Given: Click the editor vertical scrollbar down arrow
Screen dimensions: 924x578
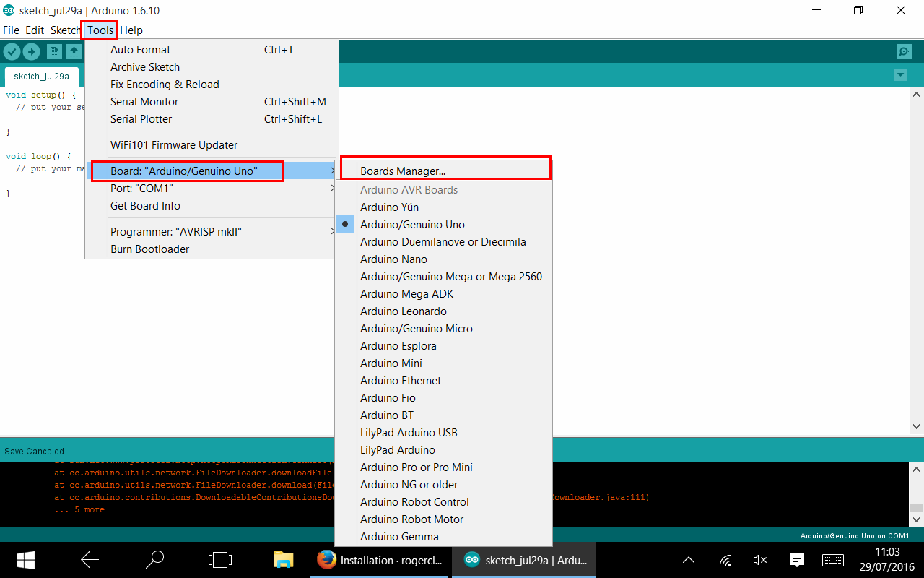Looking at the screenshot, I should click(917, 427).
